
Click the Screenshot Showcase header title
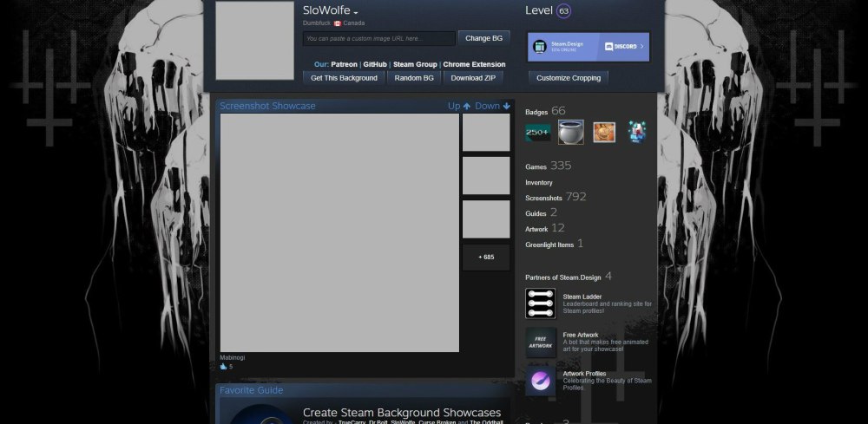(x=267, y=106)
